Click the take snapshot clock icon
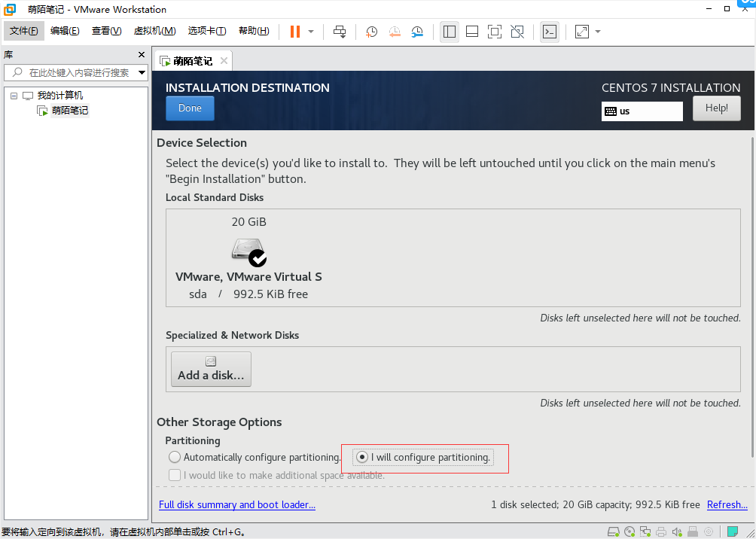Screen dimensions: 756x539 click(x=371, y=32)
